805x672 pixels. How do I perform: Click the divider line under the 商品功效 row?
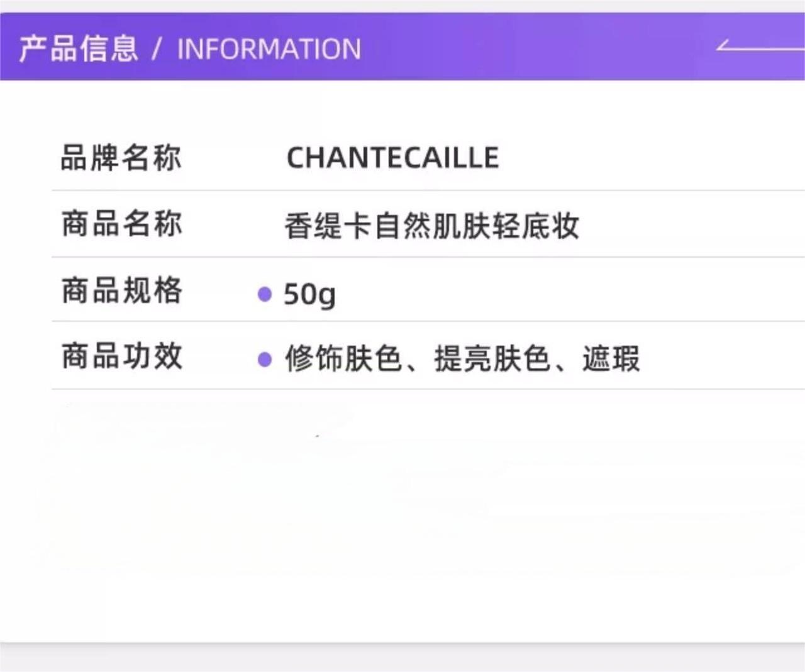(428, 389)
